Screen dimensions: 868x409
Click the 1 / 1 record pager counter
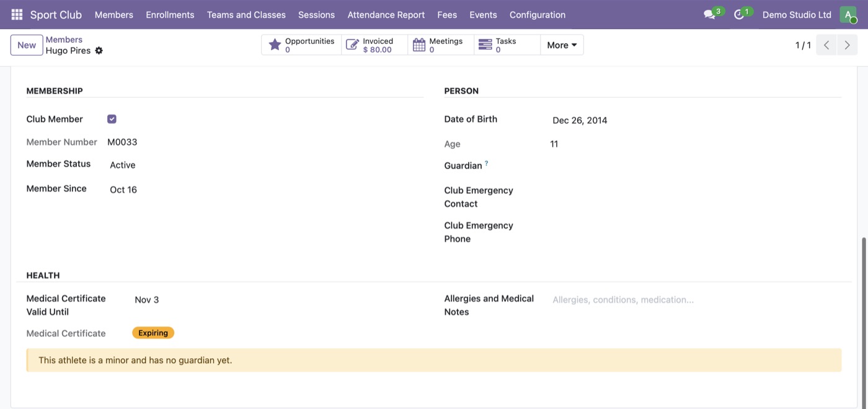click(803, 45)
